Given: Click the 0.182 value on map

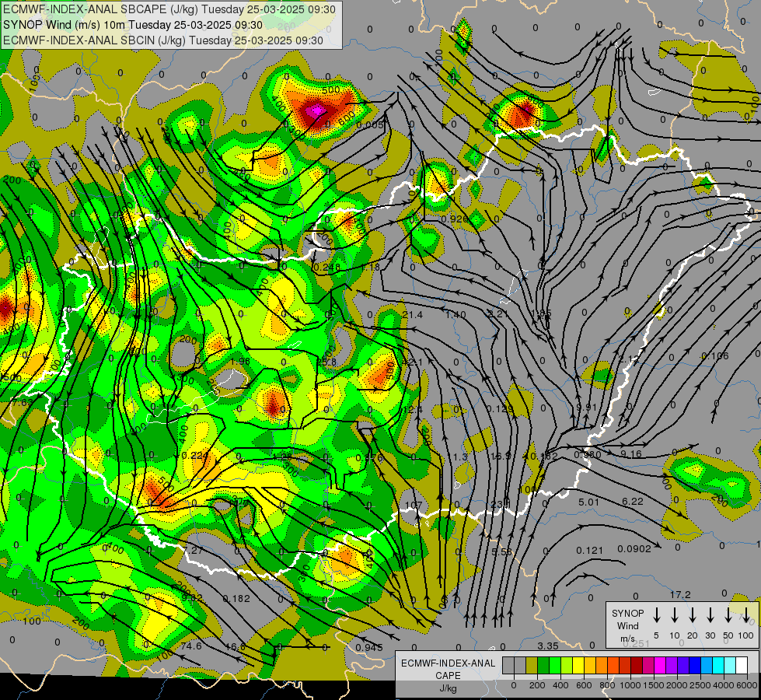Looking at the screenshot, I should [x=236, y=598].
